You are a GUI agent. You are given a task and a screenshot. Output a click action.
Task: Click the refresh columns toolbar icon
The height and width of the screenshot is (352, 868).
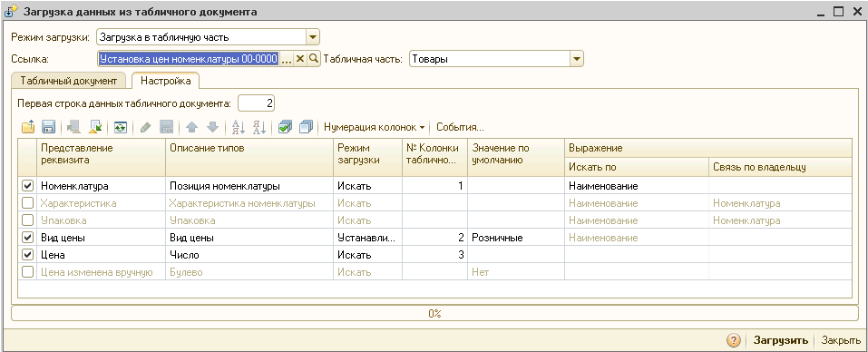(x=120, y=127)
